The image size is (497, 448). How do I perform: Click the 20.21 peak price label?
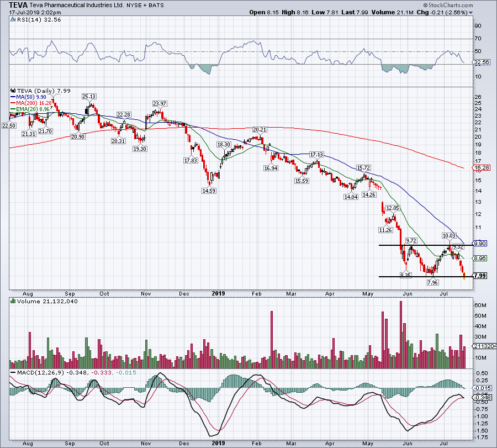[260, 130]
